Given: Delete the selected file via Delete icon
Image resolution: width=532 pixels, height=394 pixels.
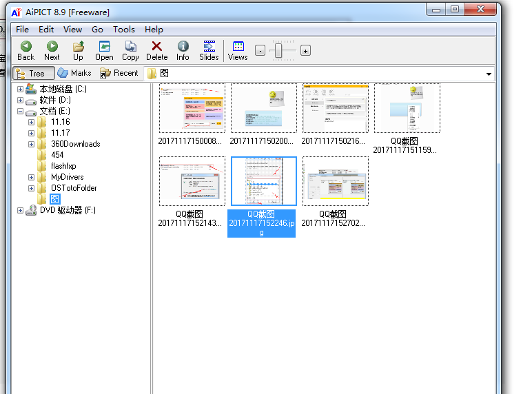Looking at the screenshot, I should [x=156, y=50].
